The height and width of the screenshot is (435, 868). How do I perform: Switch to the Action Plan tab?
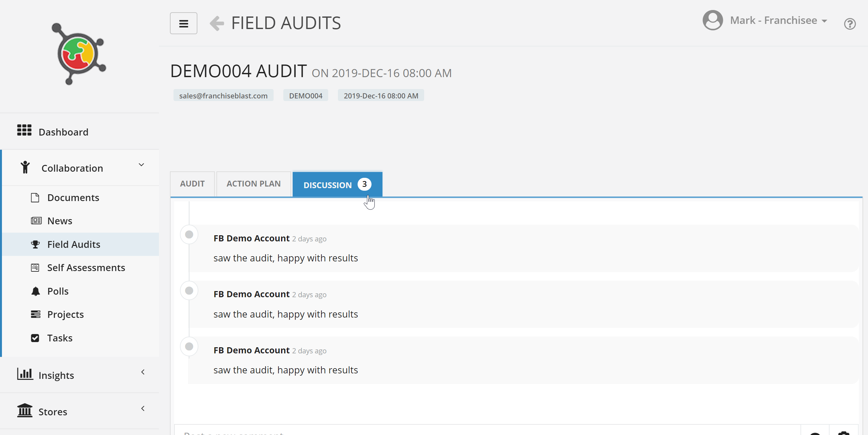point(253,184)
